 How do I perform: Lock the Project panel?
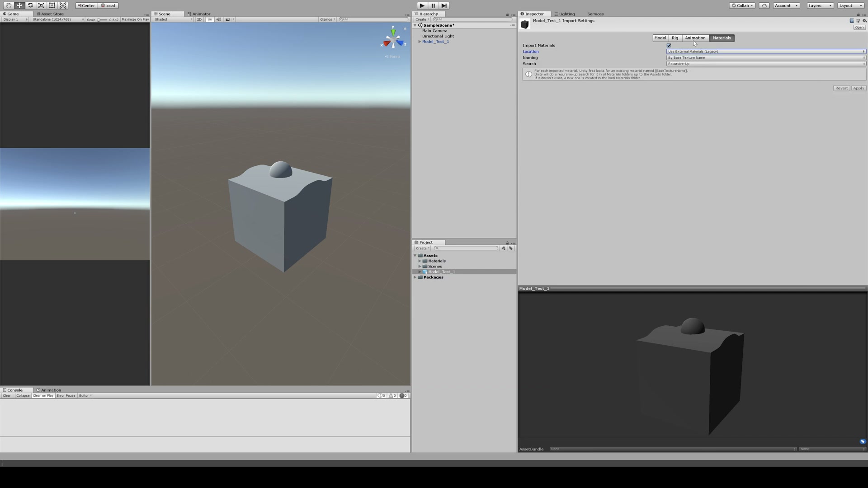pyautogui.click(x=507, y=243)
